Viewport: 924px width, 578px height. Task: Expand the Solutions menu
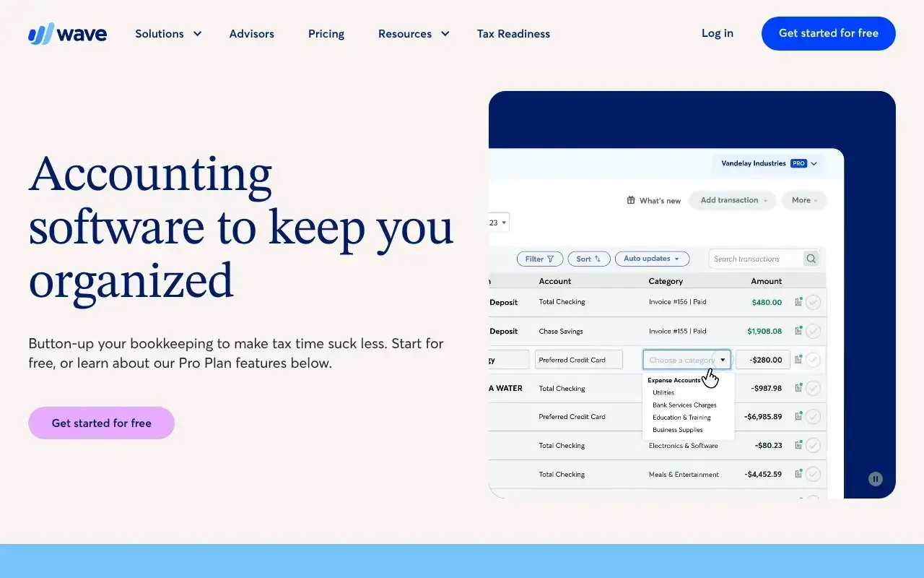pos(168,34)
